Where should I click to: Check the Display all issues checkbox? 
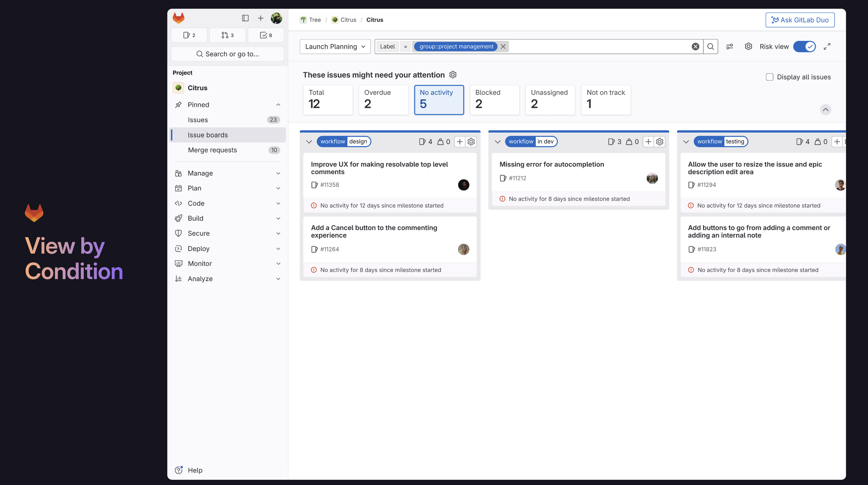point(769,77)
